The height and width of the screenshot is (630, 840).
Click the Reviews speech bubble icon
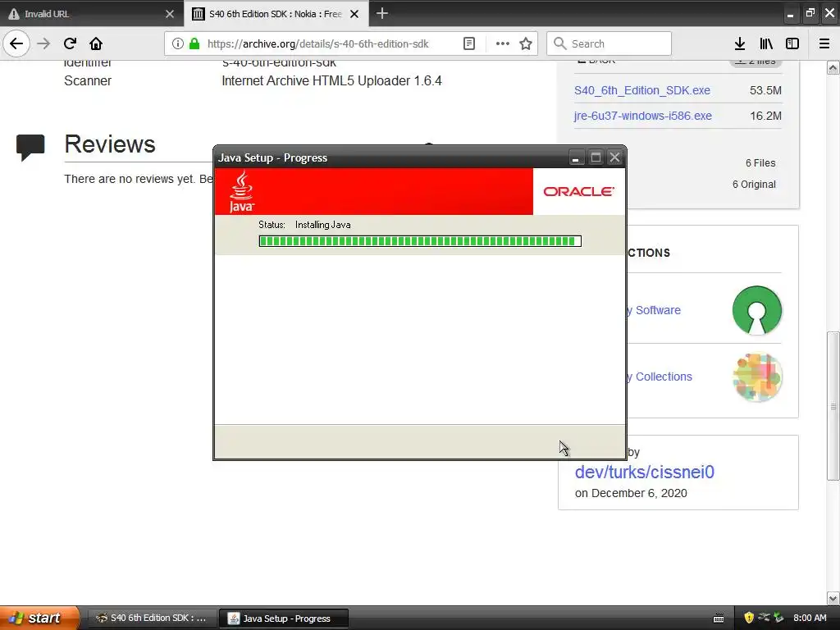pyautogui.click(x=30, y=148)
